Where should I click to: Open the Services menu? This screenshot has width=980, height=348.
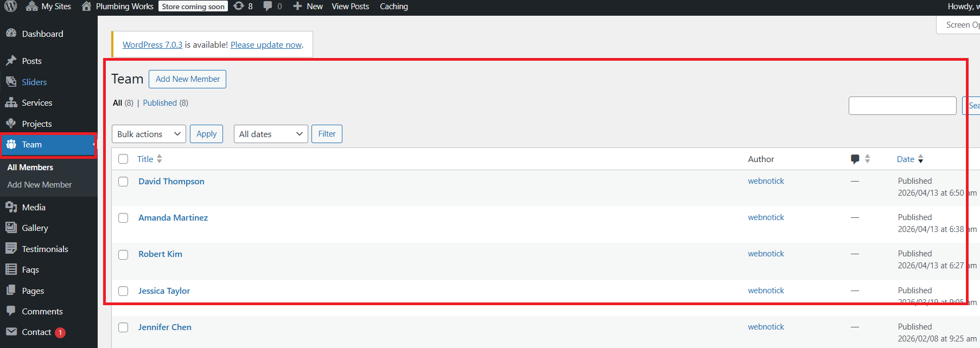point(37,102)
